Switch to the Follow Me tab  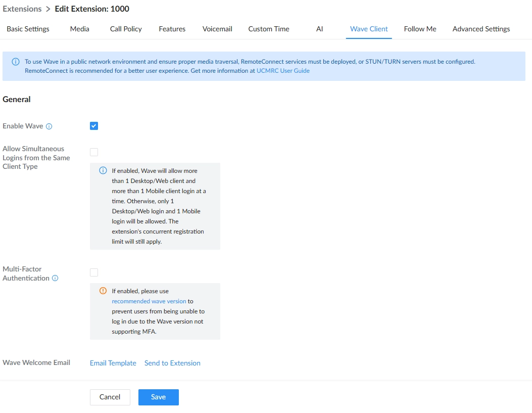coord(420,29)
